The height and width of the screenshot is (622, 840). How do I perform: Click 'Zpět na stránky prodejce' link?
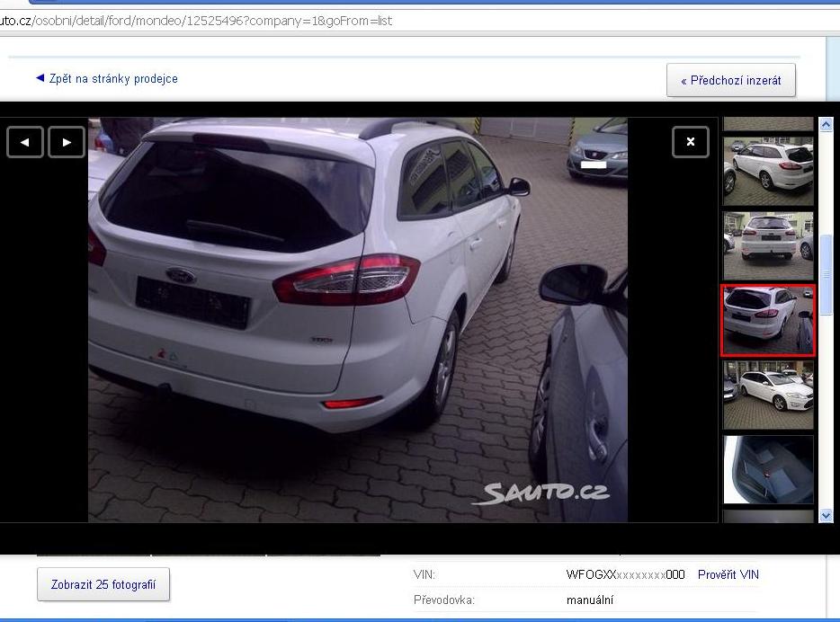[113, 79]
